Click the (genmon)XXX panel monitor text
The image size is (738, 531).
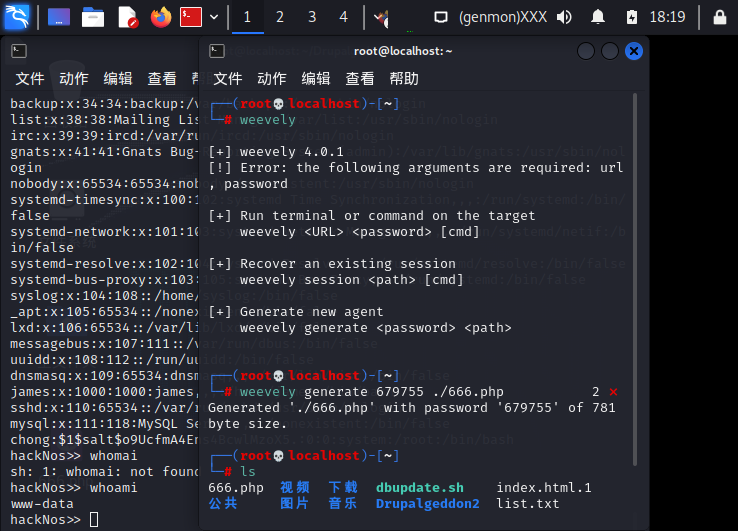tap(503, 17)
